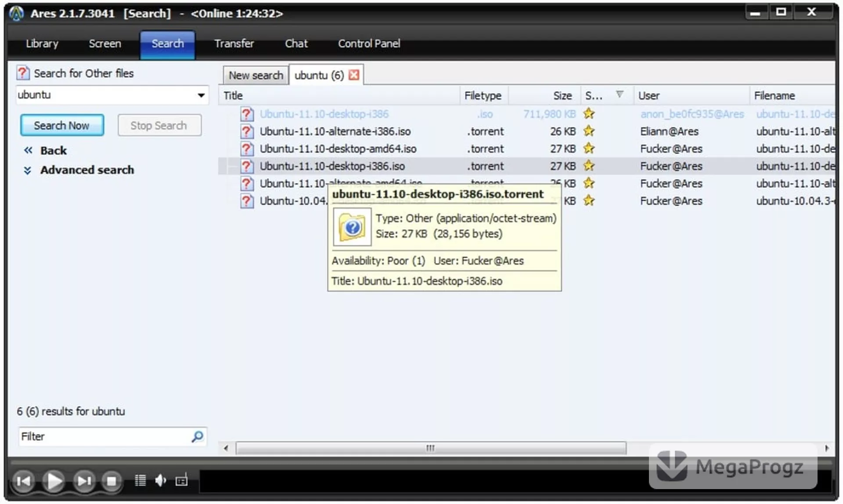Select Ubuntu-11.10-desktop-i386.iso torrent row
The width and height of the screenshot is (843, 504).
click(527, 166)
